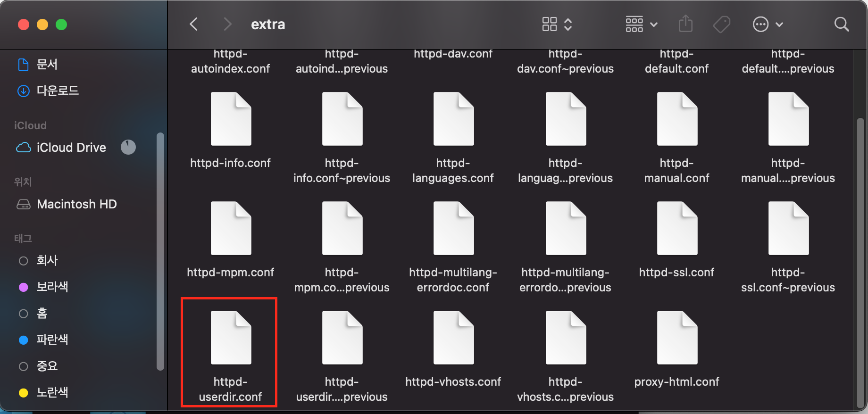This screenshot has height=414, width=868.
Task: Select the httpd-ssl.conf file icon
Action: point(677,229)
